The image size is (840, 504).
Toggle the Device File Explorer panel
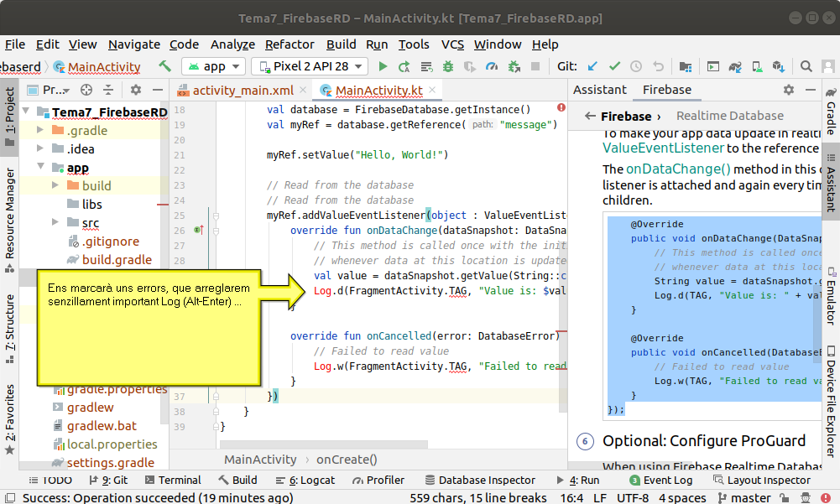point(831,402)
